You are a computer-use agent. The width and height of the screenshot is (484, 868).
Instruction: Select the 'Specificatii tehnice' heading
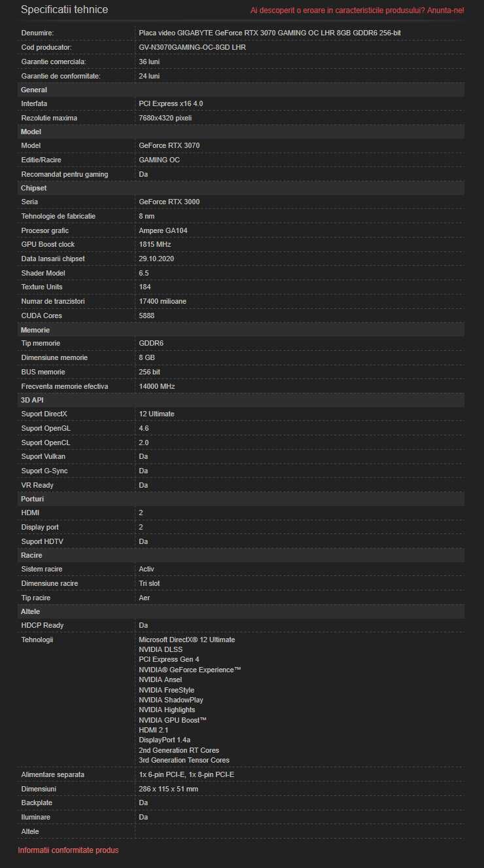(65, 10)
